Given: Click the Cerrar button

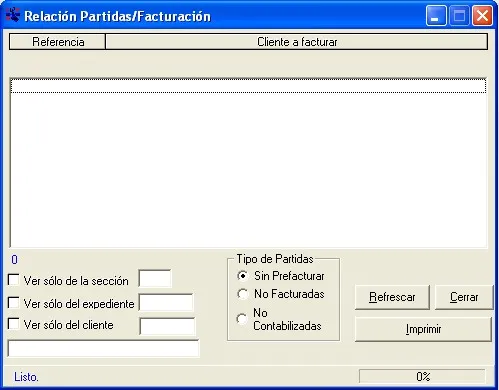Looking at the screenshot, I should [x=464, y=297].
